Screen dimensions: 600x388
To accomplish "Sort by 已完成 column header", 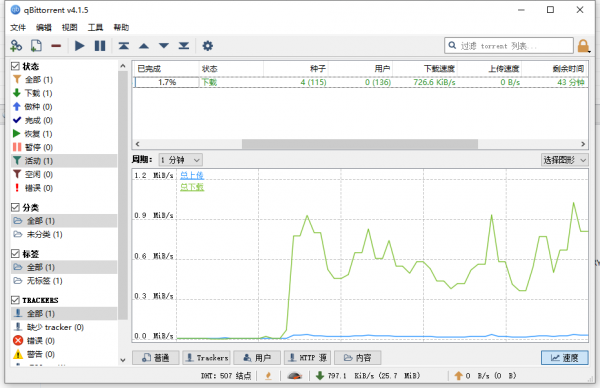I will pyautogui.click(x=166, y=68).
